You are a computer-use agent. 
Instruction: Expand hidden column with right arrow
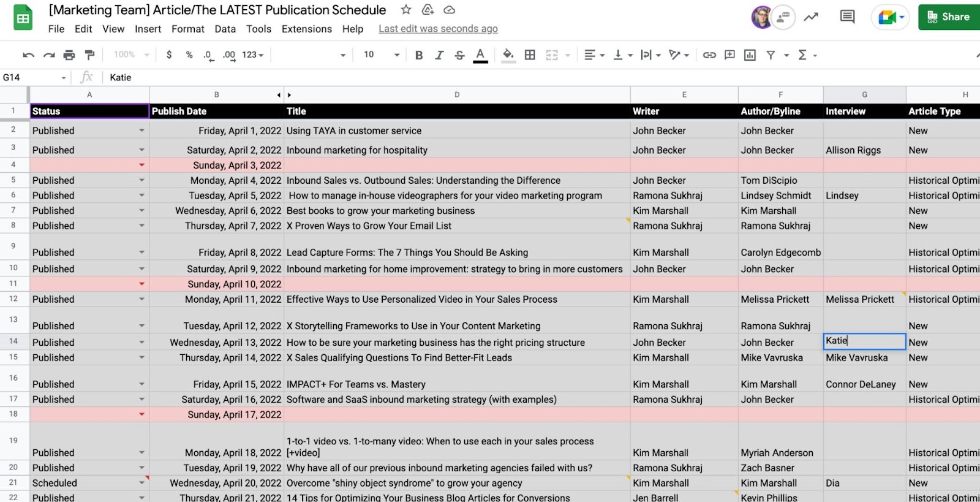pos(289,95)
